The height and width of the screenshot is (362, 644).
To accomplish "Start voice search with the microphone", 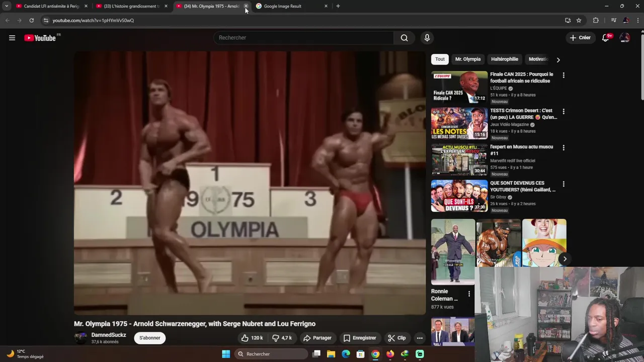I will pos(427,38).
